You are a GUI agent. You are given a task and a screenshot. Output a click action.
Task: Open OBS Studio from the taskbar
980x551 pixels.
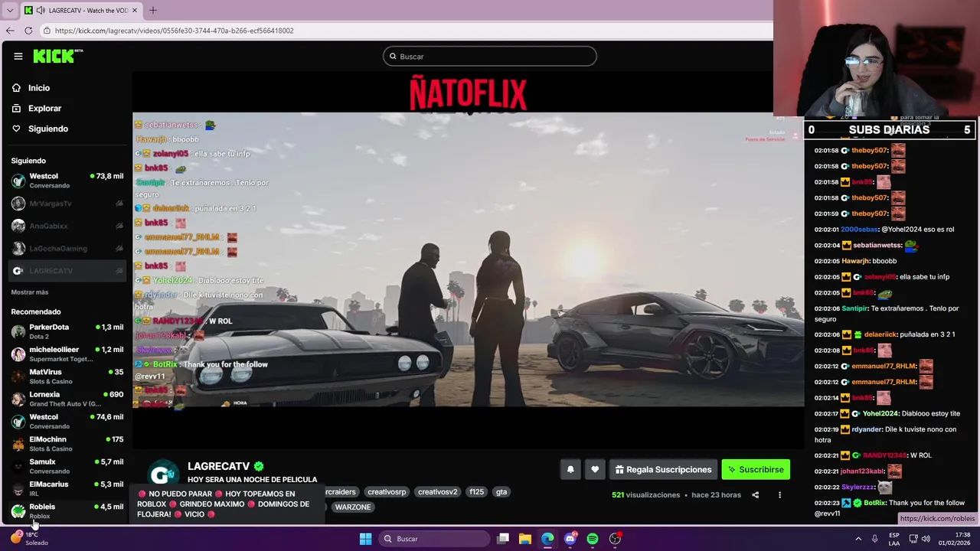(615, 539)
